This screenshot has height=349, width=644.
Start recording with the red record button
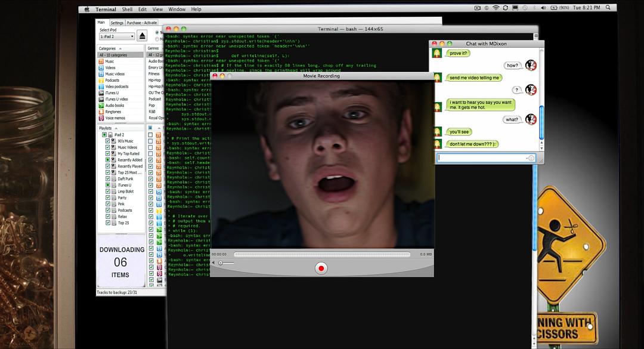tap(321, 268)
